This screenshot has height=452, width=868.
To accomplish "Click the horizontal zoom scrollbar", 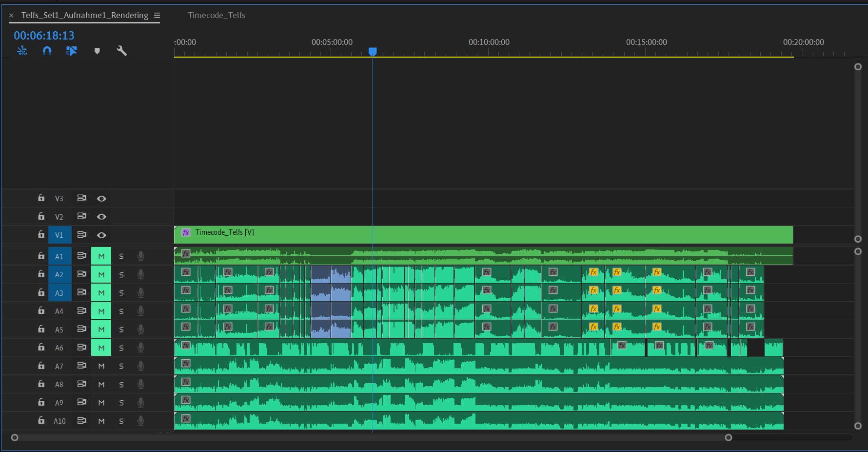I will click(x=372, y=437).
